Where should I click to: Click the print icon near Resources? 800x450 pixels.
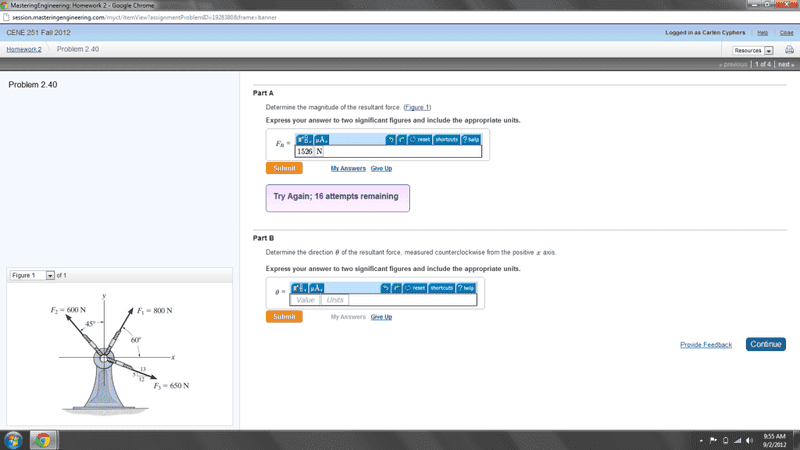pos(789,50)
